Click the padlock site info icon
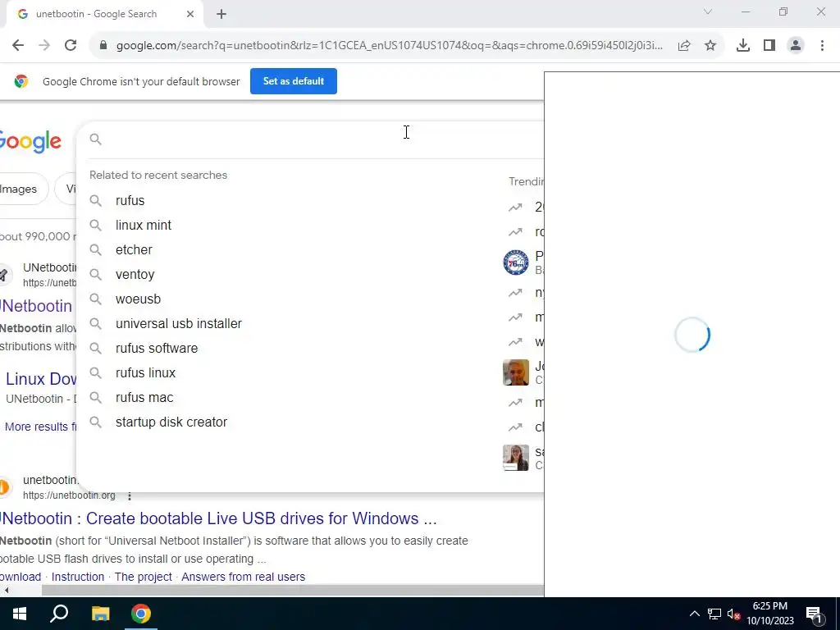 (x=103, y=46)
